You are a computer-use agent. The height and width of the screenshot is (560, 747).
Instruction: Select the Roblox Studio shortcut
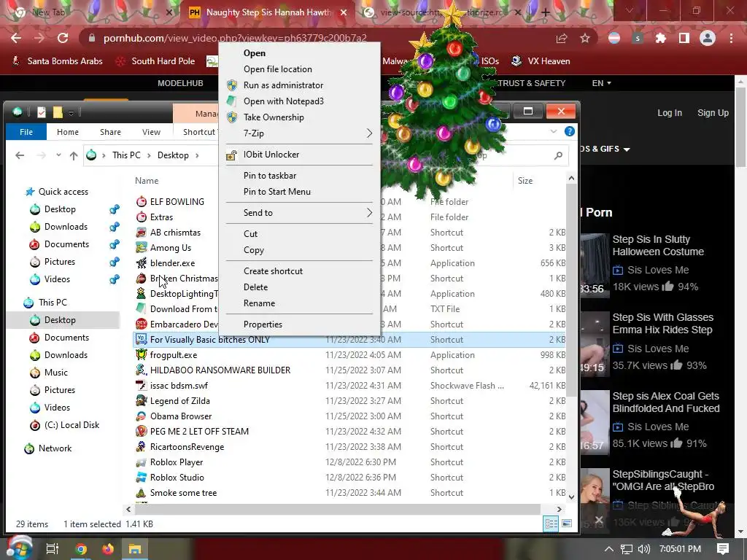click(x=349, y=477)
